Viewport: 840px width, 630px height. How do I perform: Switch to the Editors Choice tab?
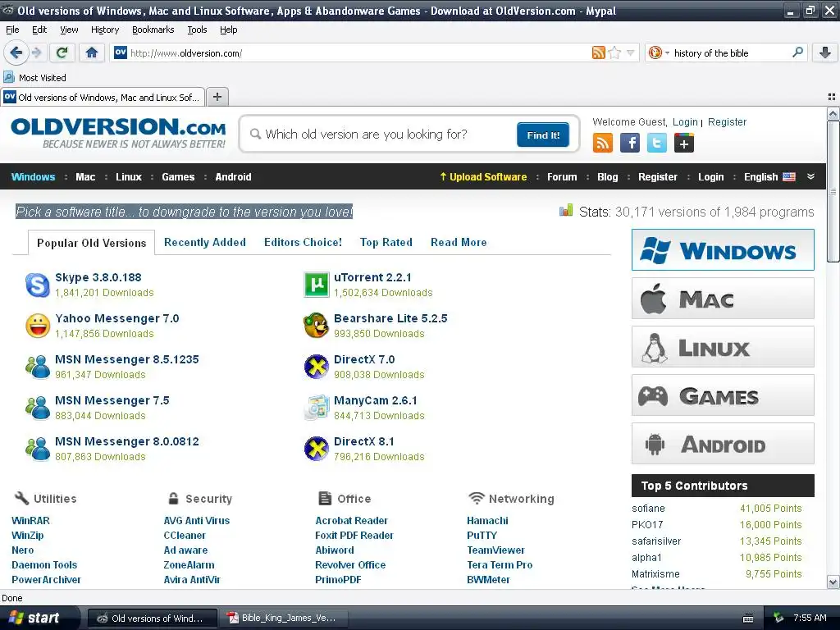tap(303, 242)
